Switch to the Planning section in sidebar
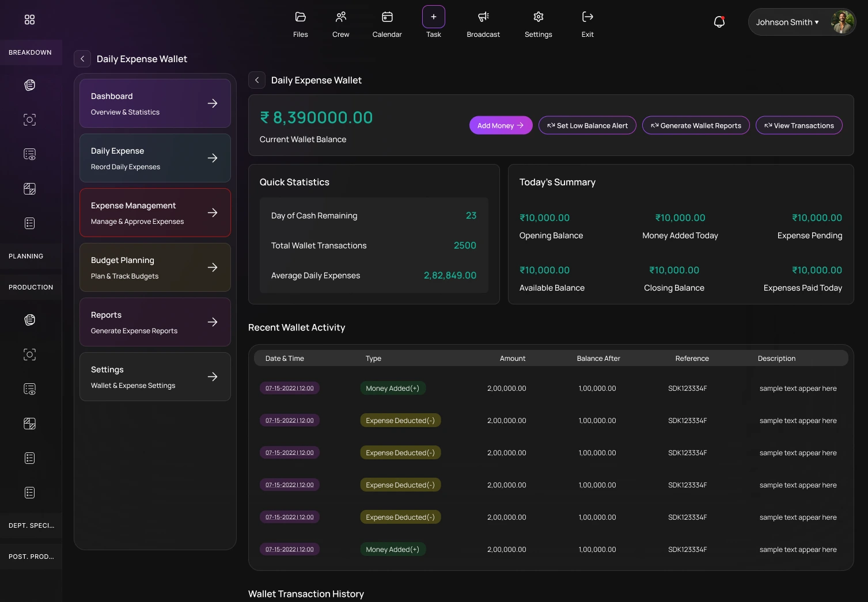The height and width of the screenshot is (602, 868). tap(25, 256)
